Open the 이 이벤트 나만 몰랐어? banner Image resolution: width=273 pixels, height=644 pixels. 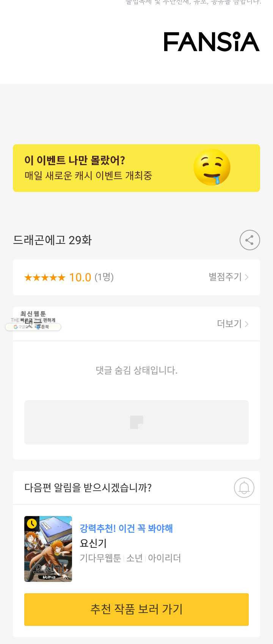[136, 168]
